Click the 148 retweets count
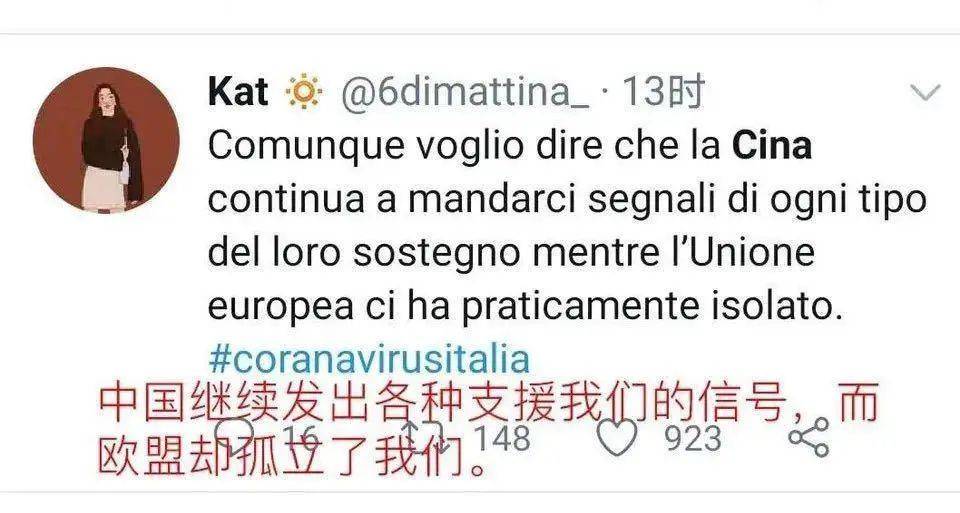Screen dimensions: 960x513 point(503,438)
